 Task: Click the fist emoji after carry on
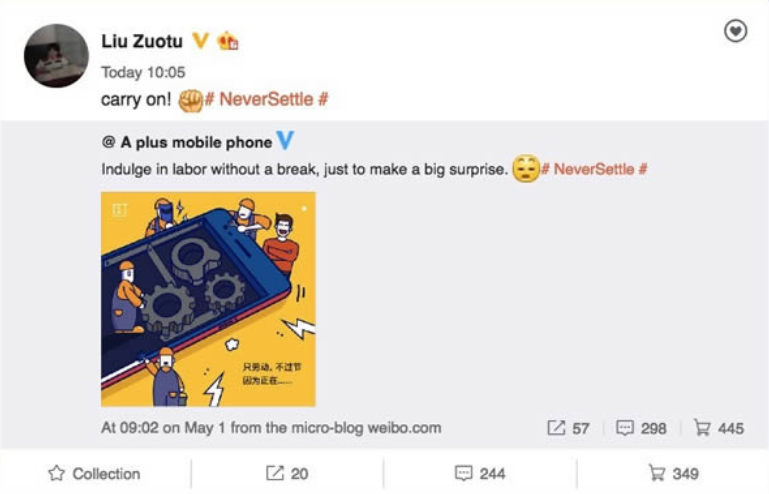[x=190, y=101]
